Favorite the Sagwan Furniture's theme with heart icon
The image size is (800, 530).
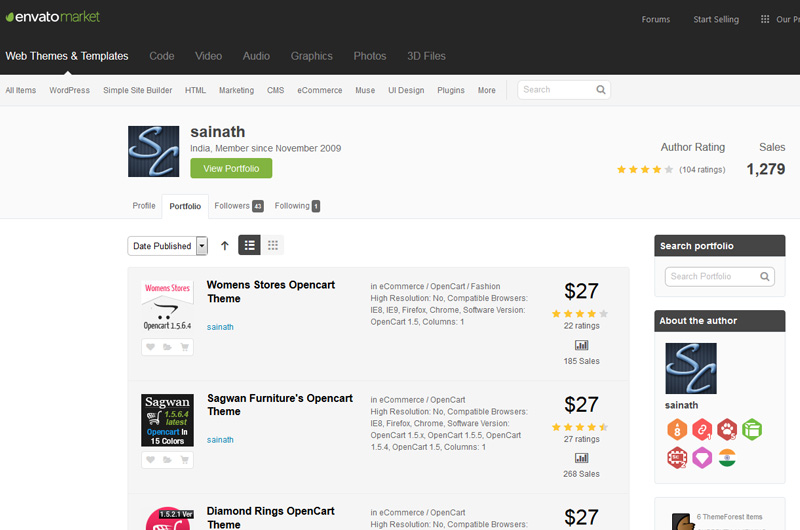[x=151, y=460]
